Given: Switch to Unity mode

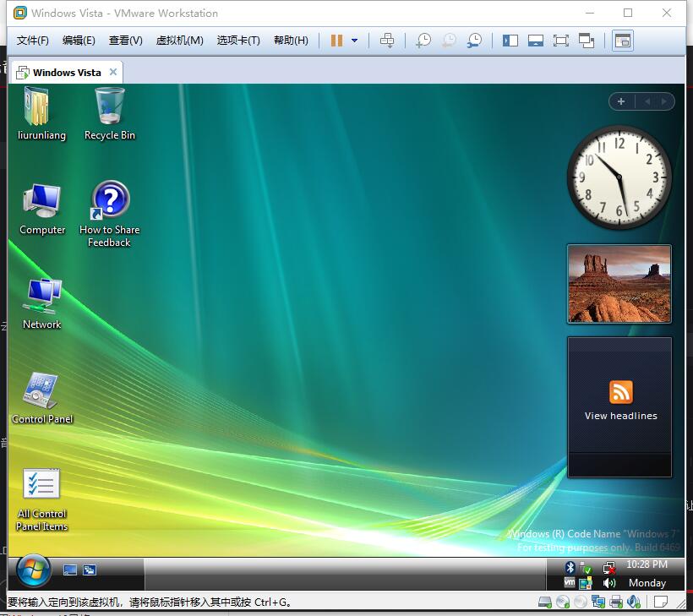Looking at the screenshot, I should [587, 41].
